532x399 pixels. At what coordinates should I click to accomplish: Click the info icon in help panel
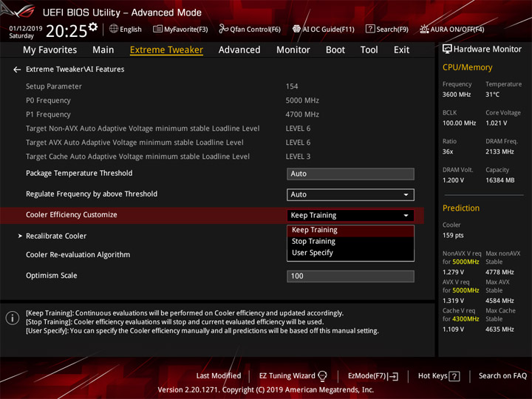[13, 318]
